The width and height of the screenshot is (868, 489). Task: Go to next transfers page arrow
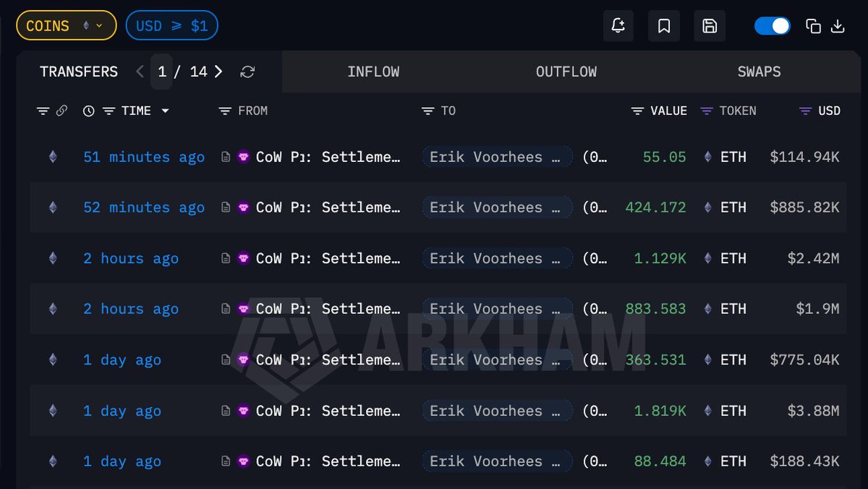click(x=218, y=72)
